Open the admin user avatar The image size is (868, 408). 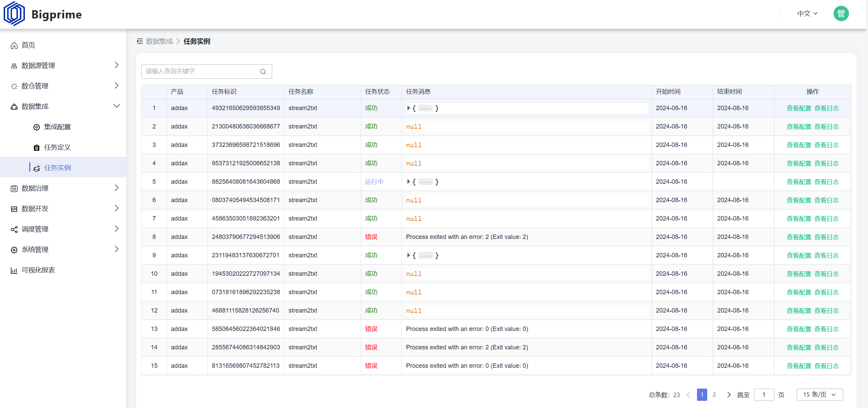point(841,14)
